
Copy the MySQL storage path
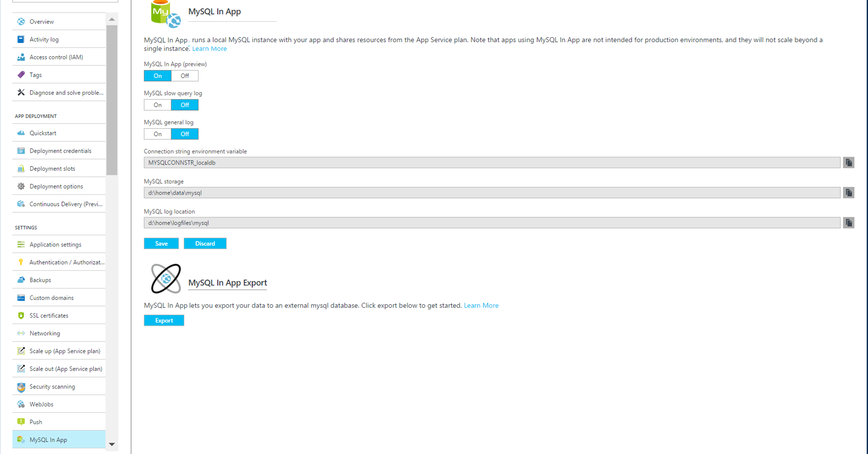coord(848,193)
